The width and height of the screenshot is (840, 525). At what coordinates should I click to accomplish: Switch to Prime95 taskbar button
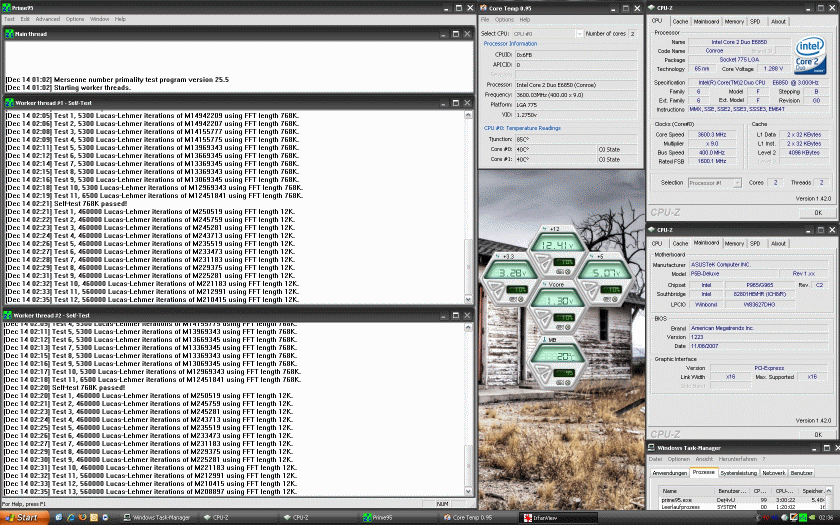tap(399, 518)
